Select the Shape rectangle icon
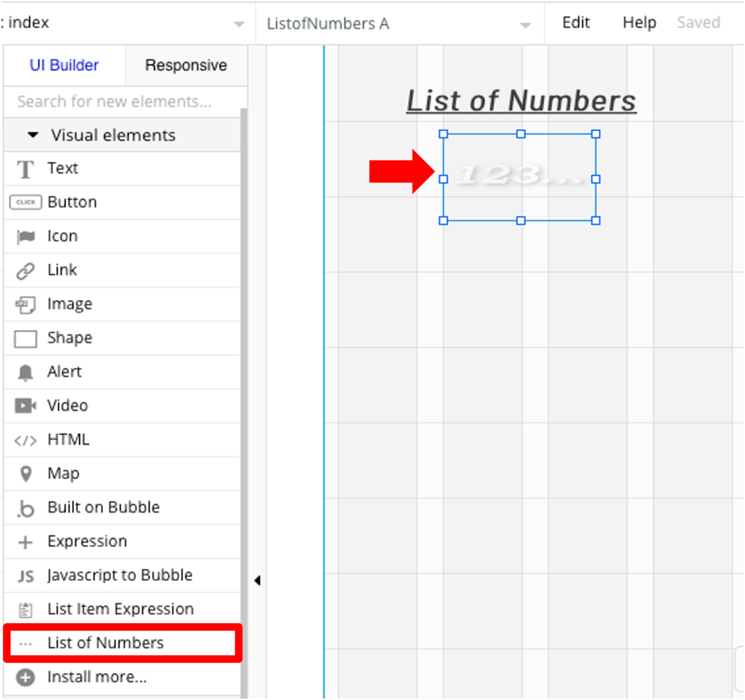Viewport: 745px width, 700px height. tap(25, 339)
